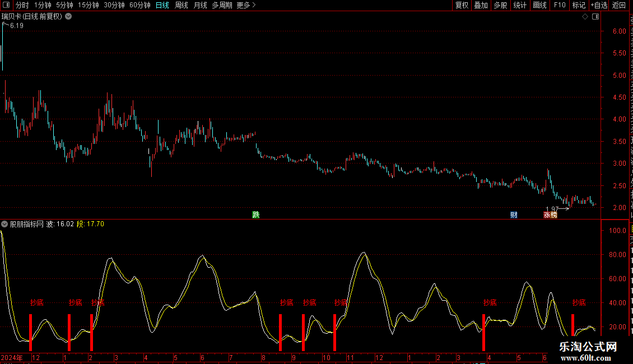Image resolution: width=633 pixels, height=364 pixels.
Task: Open the 统计 statistics tool
Action: pos(520,5)
